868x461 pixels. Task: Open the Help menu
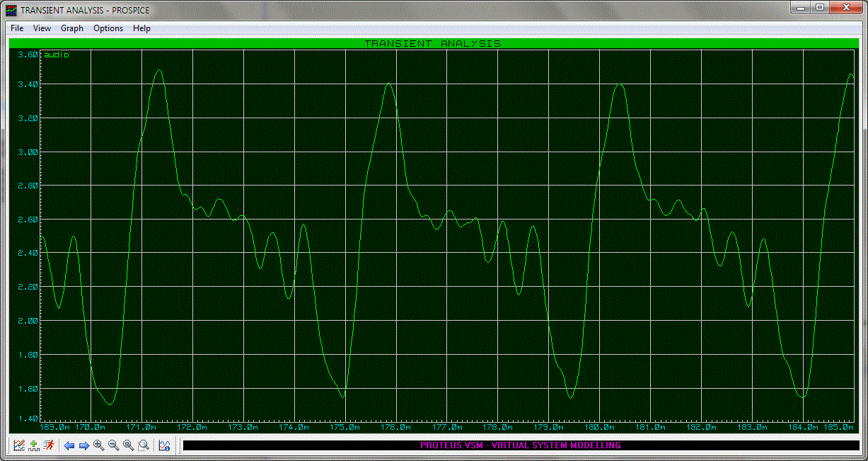(141, 28)
